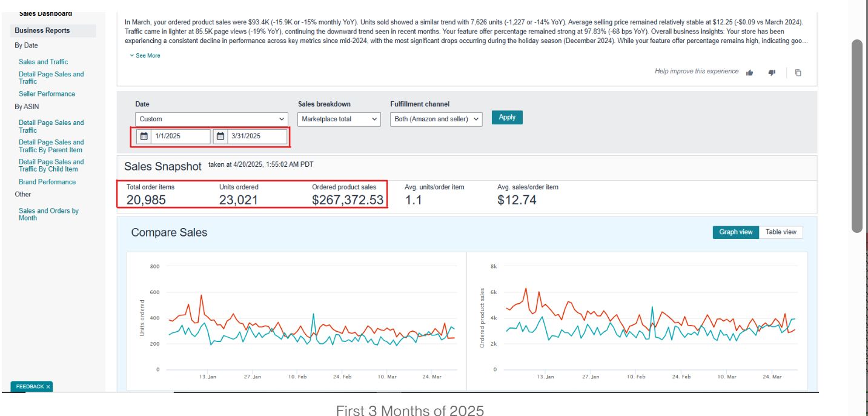
Task: Click the Apply button
Action: [507, 118]
